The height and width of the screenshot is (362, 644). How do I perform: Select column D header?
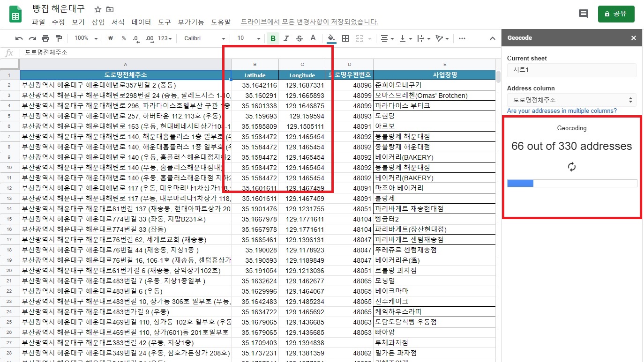click(350, 64)
